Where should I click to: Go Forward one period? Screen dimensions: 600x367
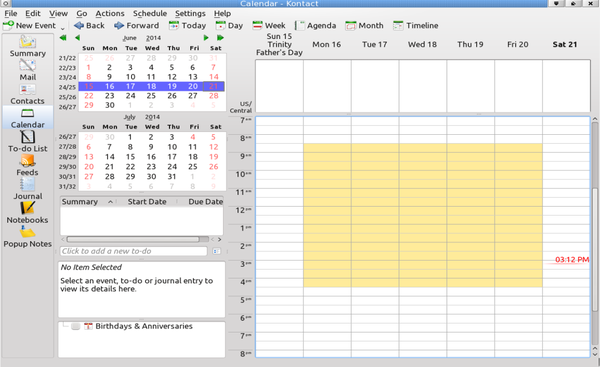136,26
